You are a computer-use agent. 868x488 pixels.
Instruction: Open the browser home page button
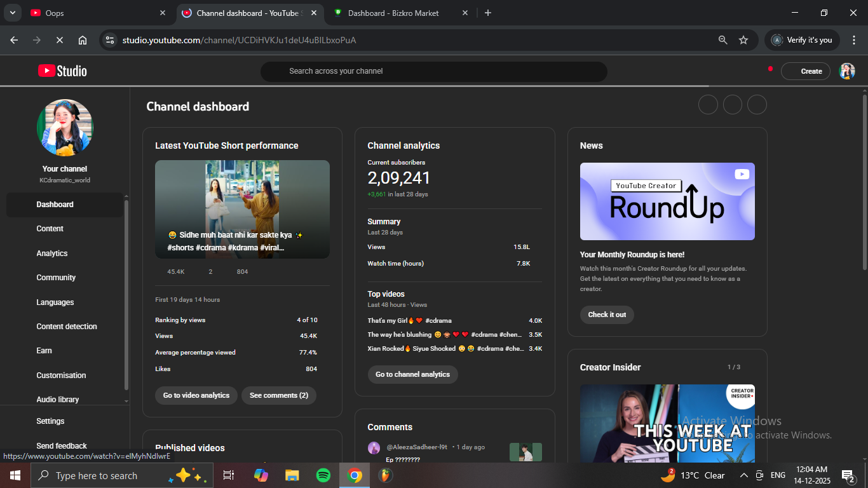(83, 40)
